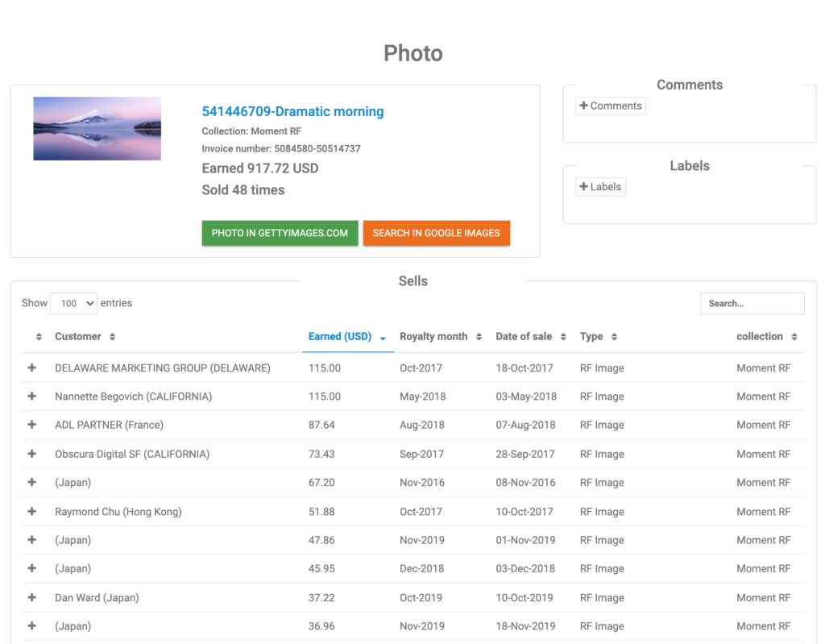Sort by Customer column arrows

point(112,337)
